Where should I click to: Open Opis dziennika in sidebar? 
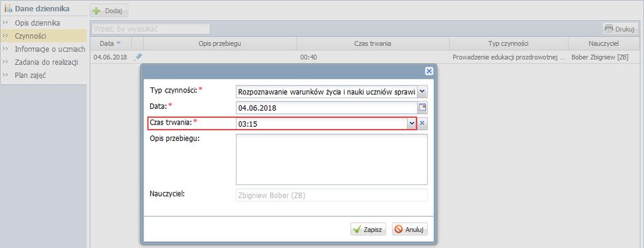point(37,23)
